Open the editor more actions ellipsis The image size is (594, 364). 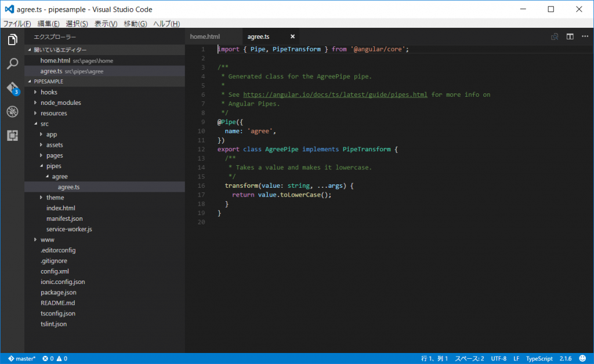[585, 37]
